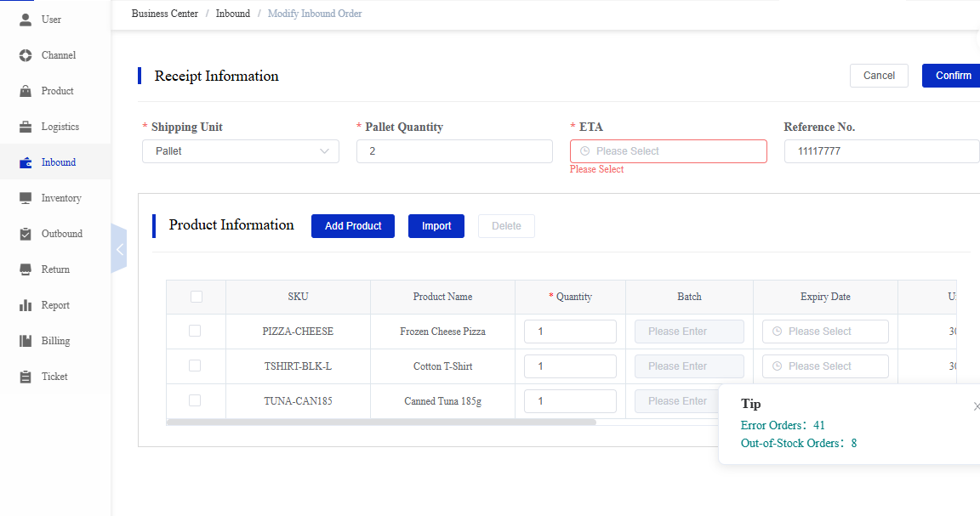Click the TUNA-CAN185 quantity field

click(570, 401)
